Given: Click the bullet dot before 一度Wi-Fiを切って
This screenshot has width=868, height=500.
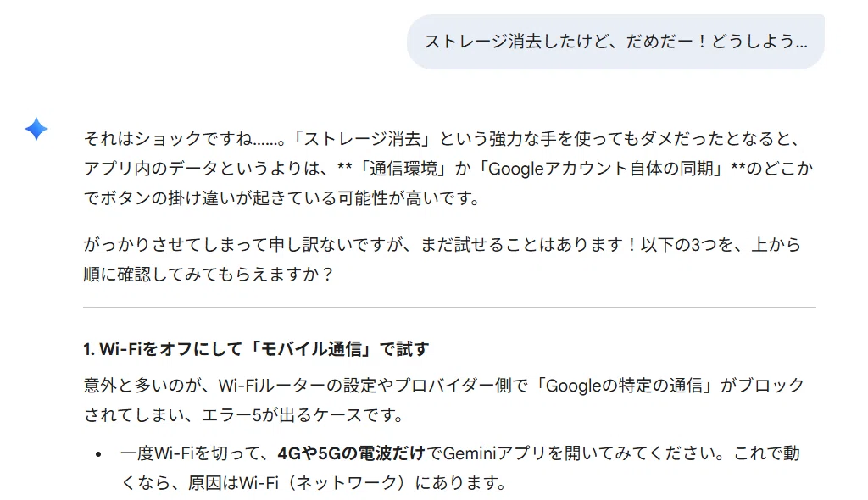Looking at the screenshot, I should coord(98,454).
